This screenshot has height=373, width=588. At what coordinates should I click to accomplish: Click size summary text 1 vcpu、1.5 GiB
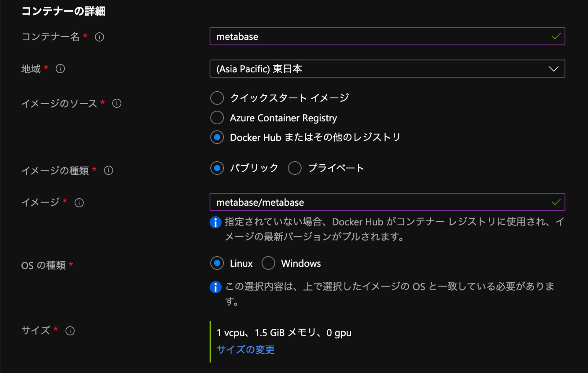tap(284, 333)
